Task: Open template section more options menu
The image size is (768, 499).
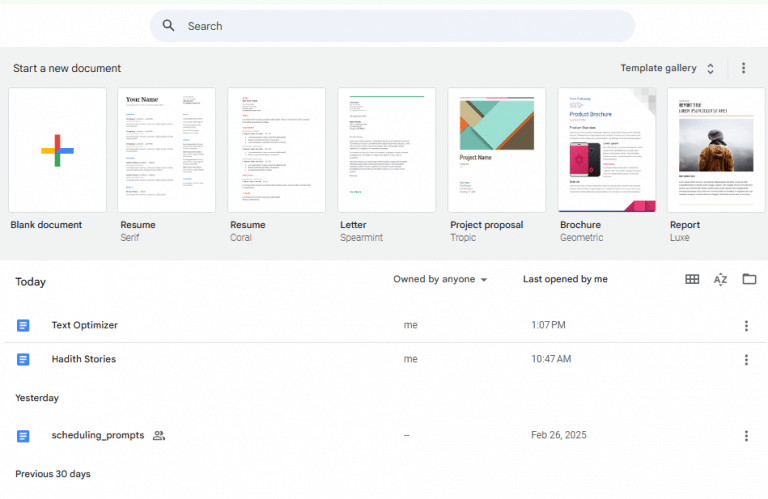Action: click(743, 68)
